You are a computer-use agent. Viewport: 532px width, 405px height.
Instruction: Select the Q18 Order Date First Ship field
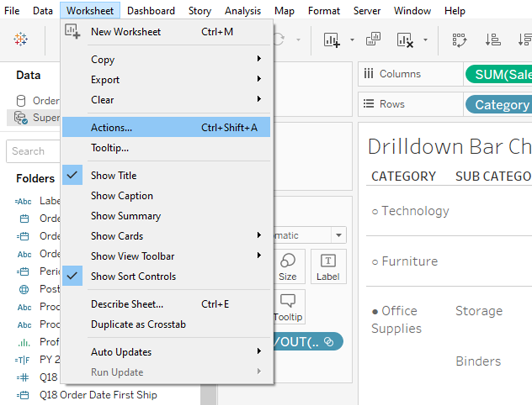98,395
